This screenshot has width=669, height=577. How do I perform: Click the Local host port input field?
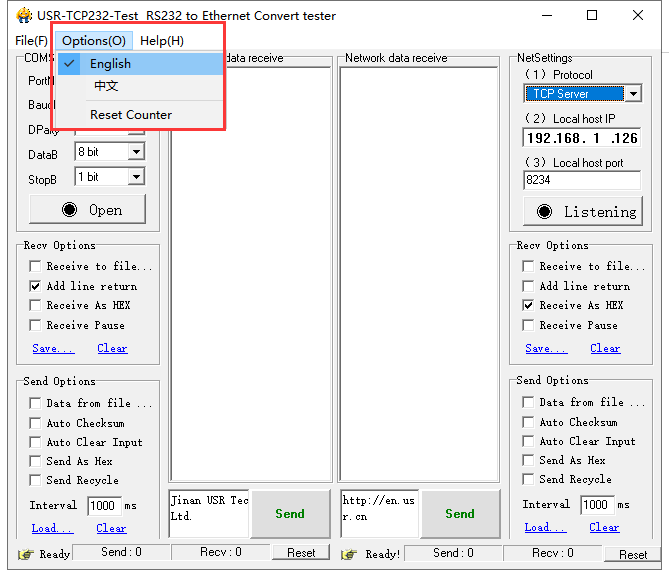581,181
